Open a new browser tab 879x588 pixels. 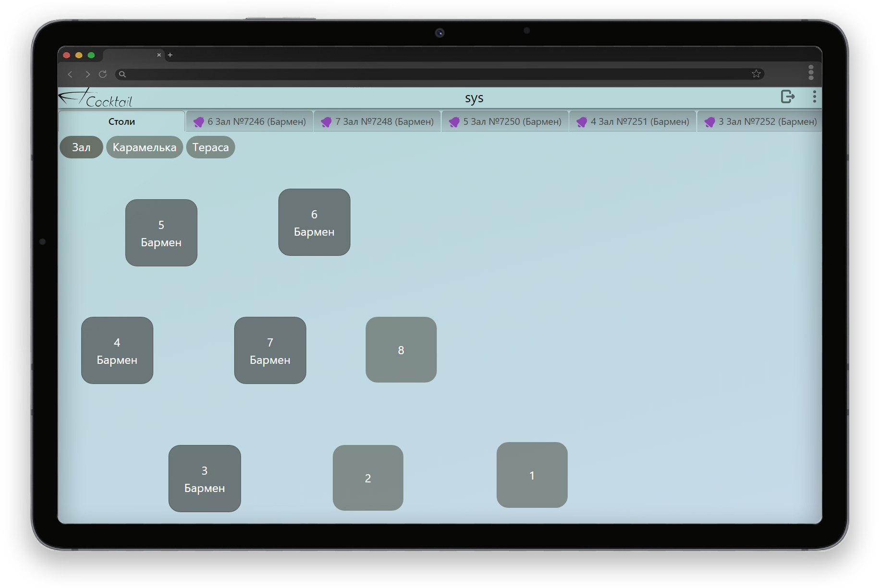click(x=170, y=55)
